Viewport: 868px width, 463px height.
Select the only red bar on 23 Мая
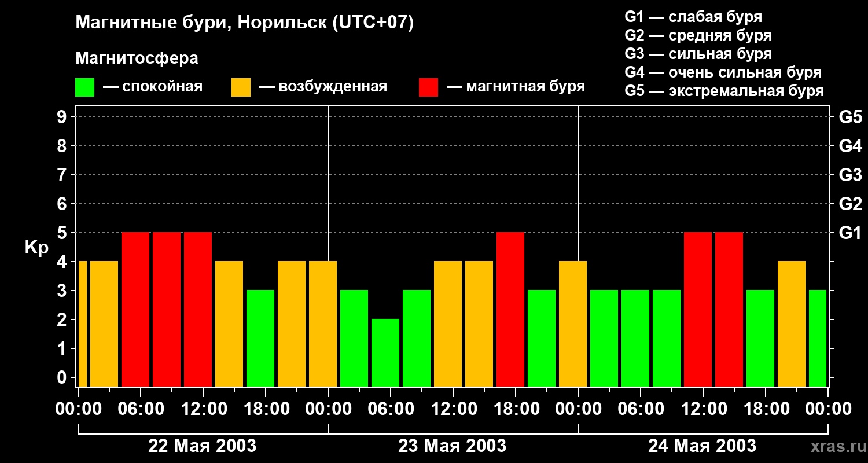(x=510, y=309)
